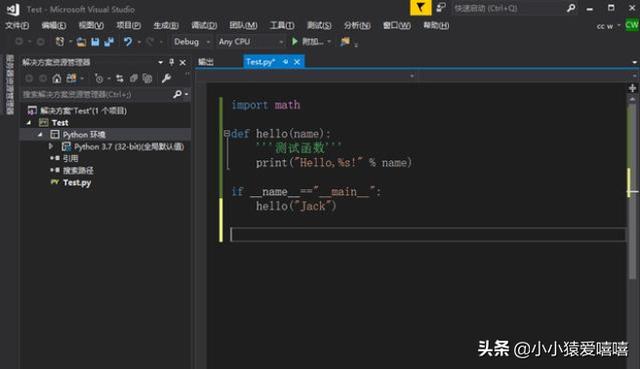
Task: Click the Navigate Forward toolbar icon
Action: tap(41, 42)
